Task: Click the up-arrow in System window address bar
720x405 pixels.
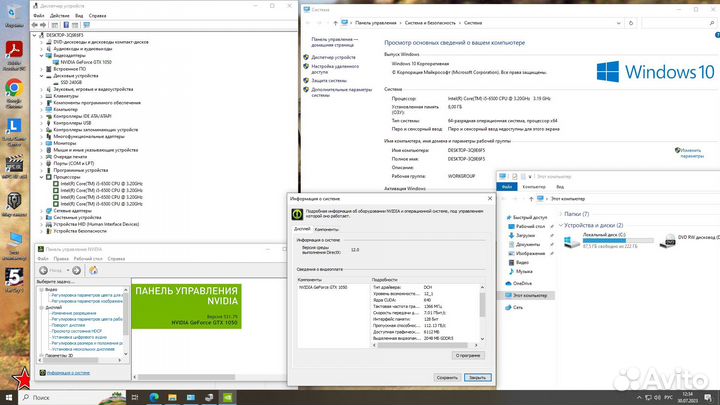Action: point(335,23)
